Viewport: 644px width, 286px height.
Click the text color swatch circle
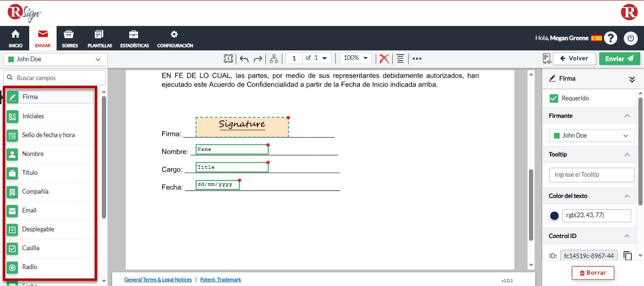pyautogui.click(x=554, y=216)
